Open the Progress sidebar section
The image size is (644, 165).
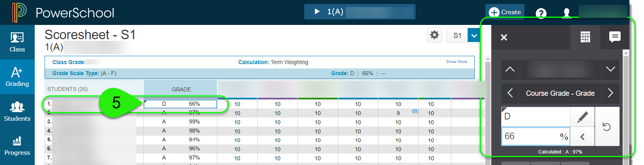[x=17, y=146]
